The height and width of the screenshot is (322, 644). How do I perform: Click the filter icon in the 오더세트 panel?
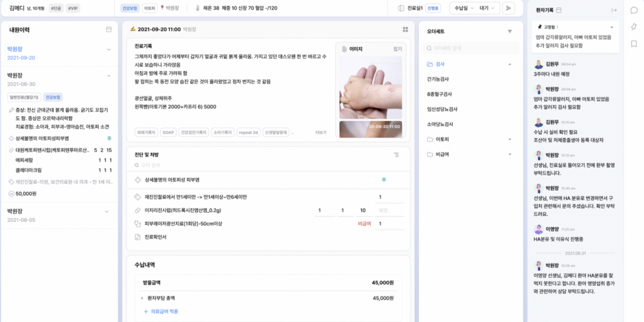click(510, 32)
